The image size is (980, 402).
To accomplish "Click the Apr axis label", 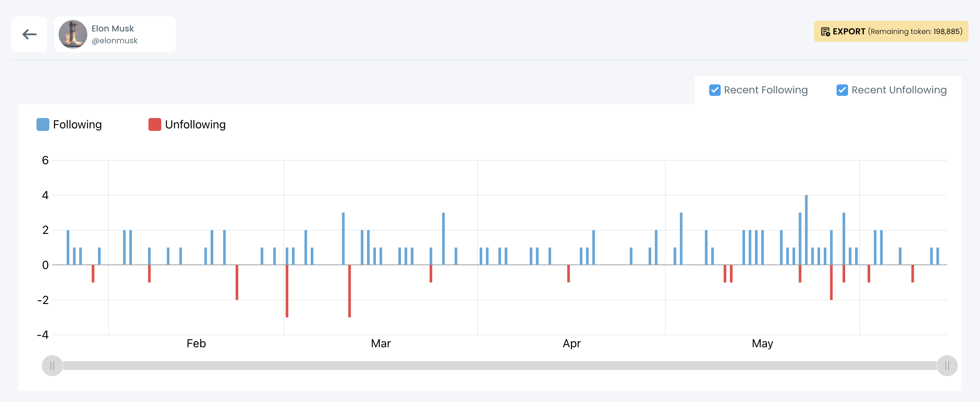I will click(572, 343).
